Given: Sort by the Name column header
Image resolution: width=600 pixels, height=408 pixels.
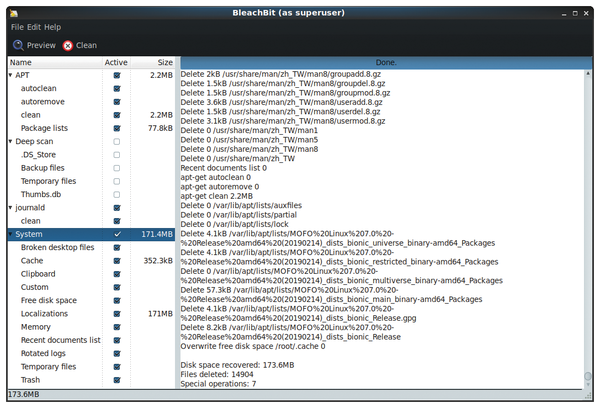Looking at the screenshot, I should click(x=55, y=62).
